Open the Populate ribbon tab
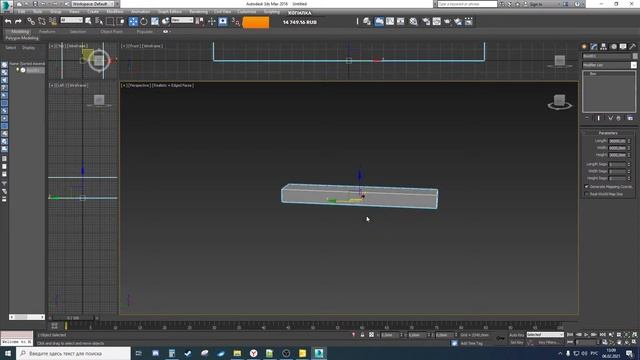Image resolution: width=640 pixels, height=360 pixels. click(144, 31)
